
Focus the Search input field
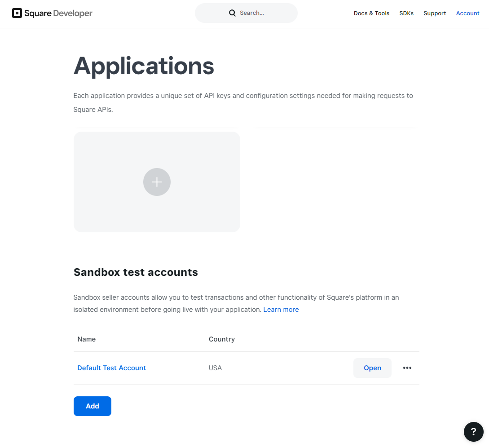pos(246,13)
